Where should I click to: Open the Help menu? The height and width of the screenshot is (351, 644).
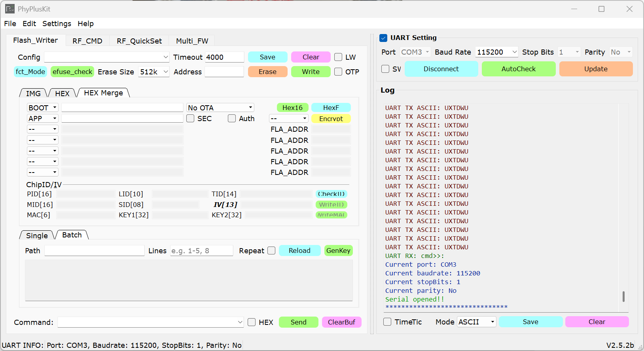tap(85, 24)
